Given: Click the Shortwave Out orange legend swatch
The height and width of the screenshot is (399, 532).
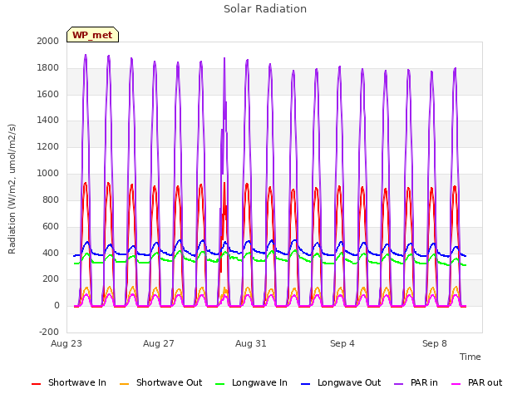Looking at the screenshot, I should click(x=124, y=384).
